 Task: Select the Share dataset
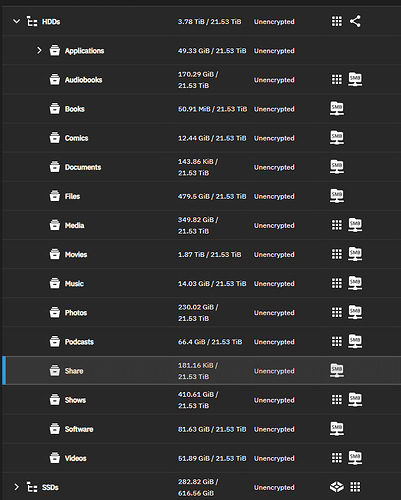point(74,371)
